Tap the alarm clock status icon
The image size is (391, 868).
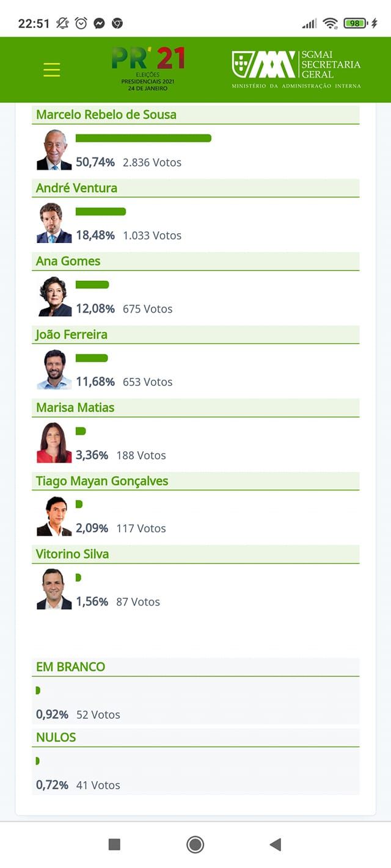point(81,23)
